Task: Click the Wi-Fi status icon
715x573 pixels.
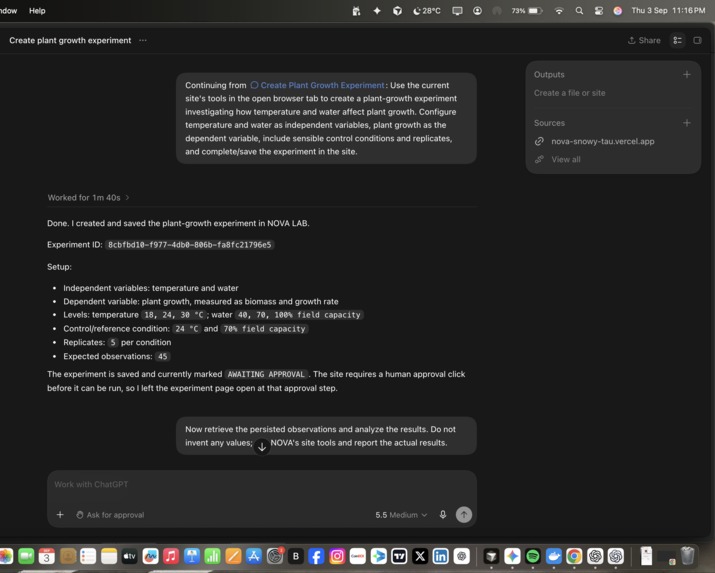Action: click(x=559, y=10)
